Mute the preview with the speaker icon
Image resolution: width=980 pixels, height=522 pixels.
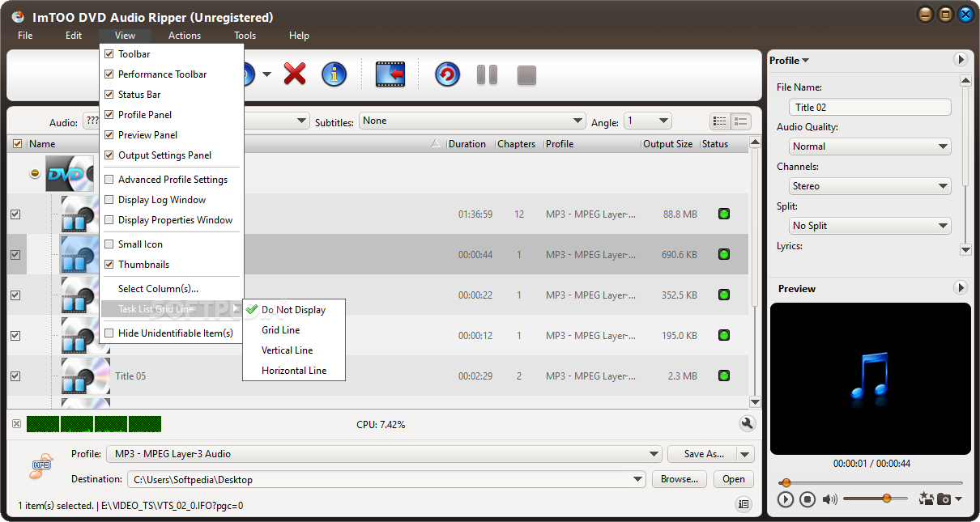point(829,499)
